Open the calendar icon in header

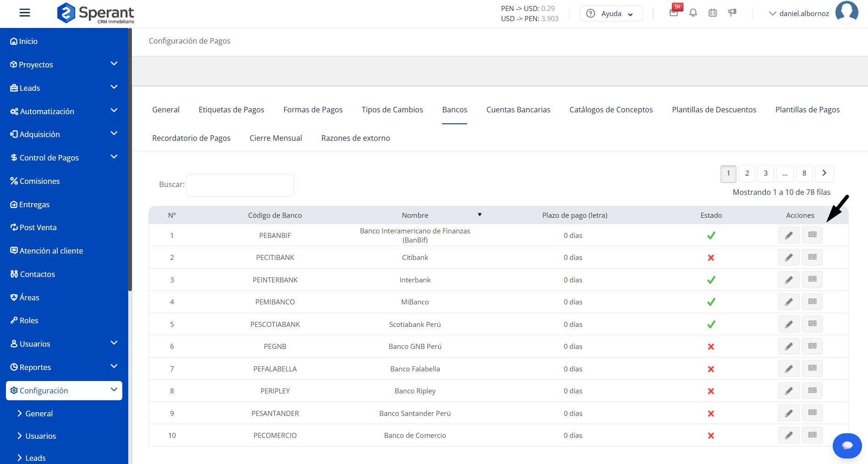pyautogui.click(x=712, y=13)
